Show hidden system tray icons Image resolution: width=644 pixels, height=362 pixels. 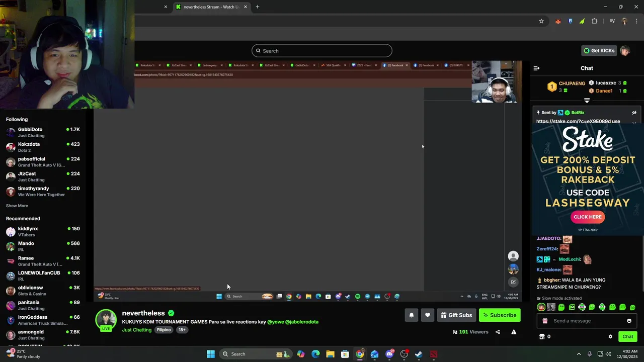coord(579,354)
